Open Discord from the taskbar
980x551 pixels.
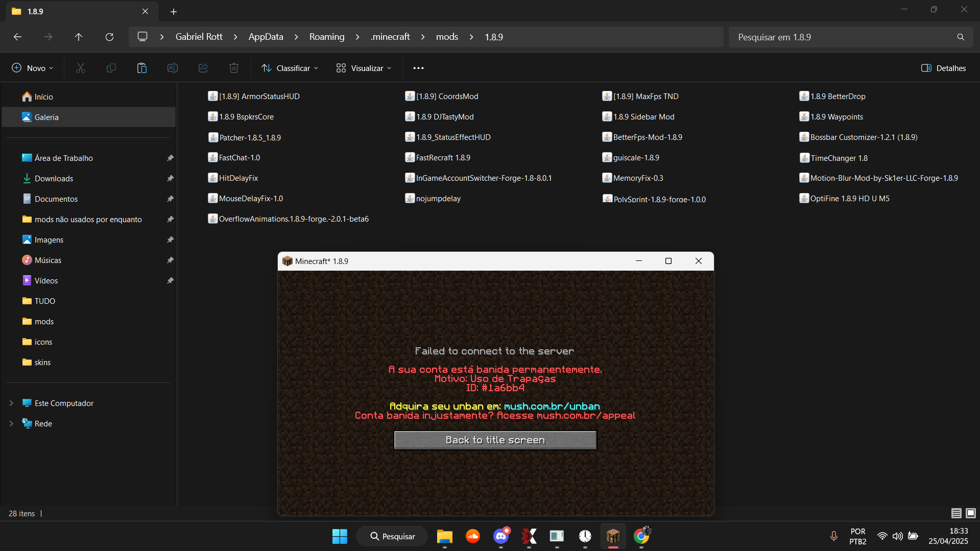pyautogui.click(x=501, y=536)
